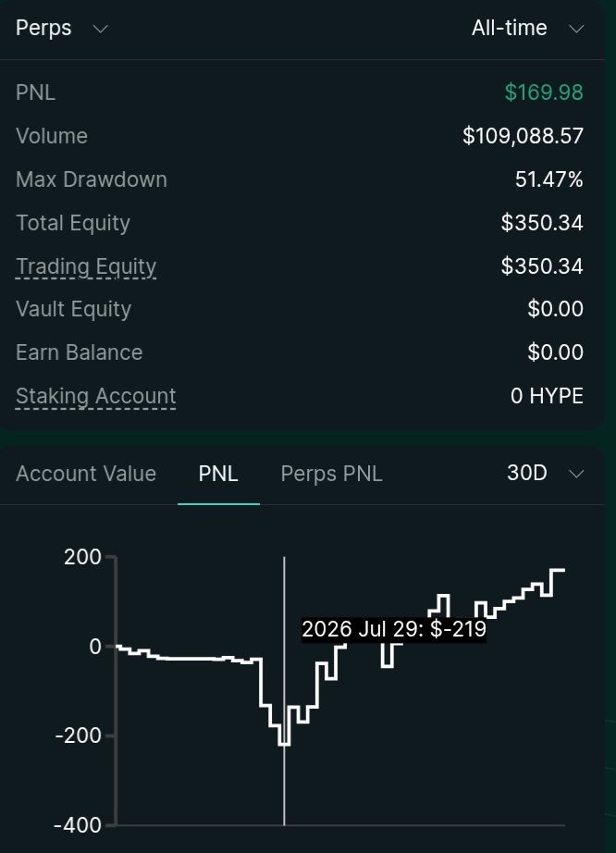This screenshot has width=616, height=853.
Task: Click the Staking Account underlined label
Action: pos(95,396)
